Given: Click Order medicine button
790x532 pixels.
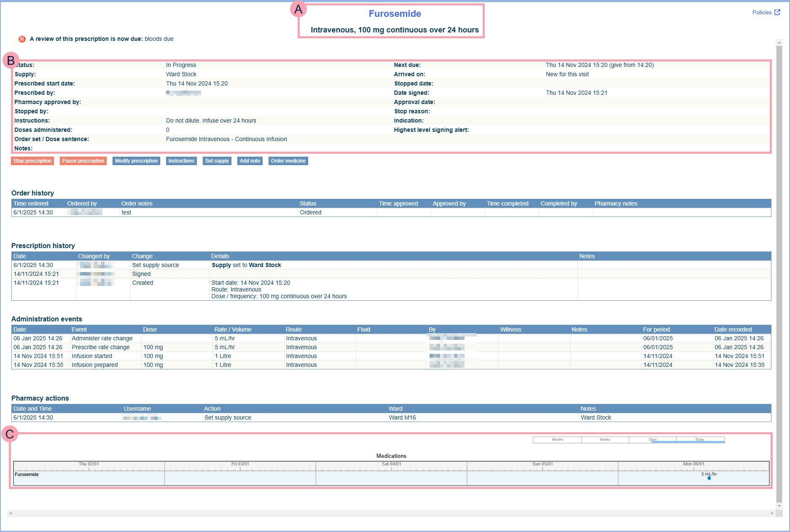Looking at the screenshot, I should [x=288, y=161].
